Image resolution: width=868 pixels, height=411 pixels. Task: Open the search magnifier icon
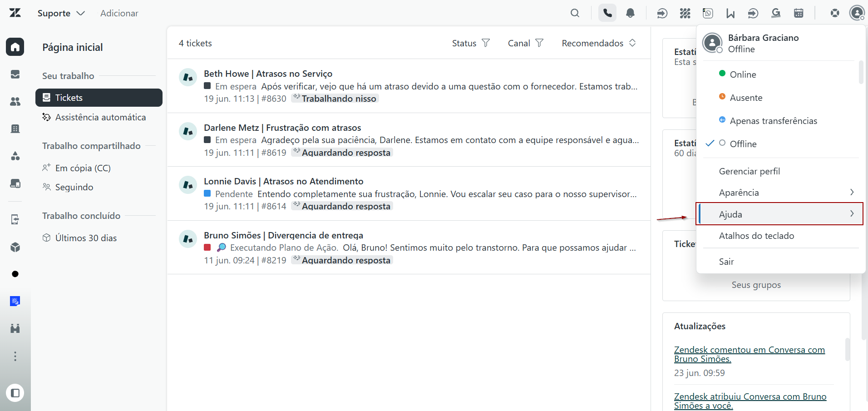click(575, 13)
